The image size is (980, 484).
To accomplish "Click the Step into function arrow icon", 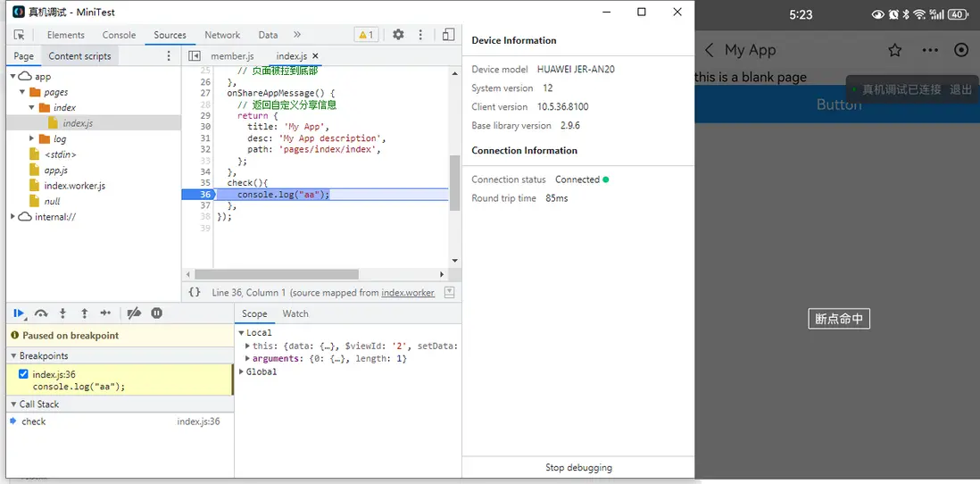I will click(x=62, y=313).
